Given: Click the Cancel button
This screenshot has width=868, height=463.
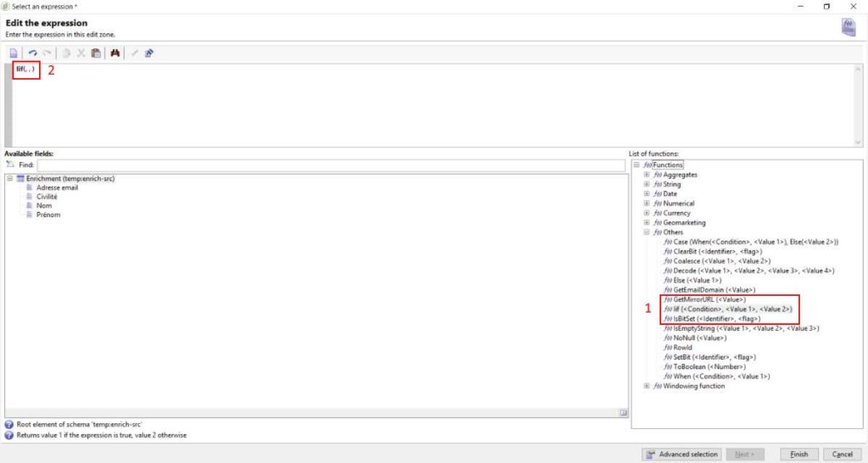Looking at the screenshot, I should pyautogui.click(x=842, y=455).
